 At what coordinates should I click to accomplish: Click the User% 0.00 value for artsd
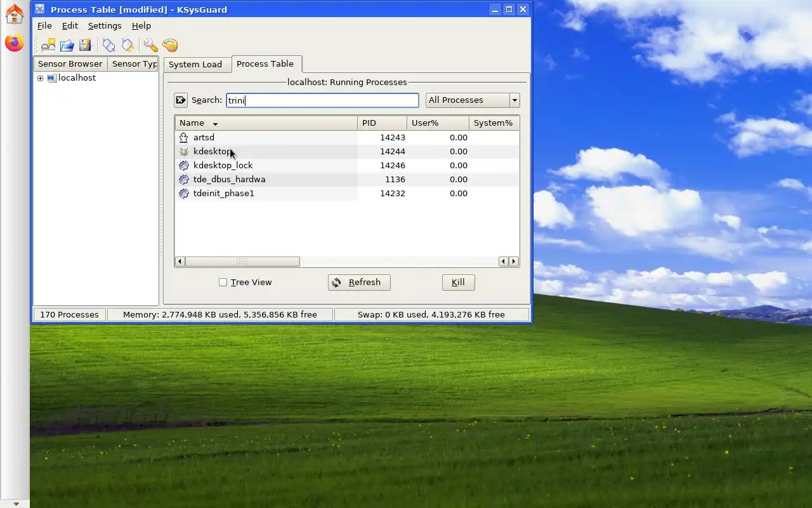click(459, 138)
